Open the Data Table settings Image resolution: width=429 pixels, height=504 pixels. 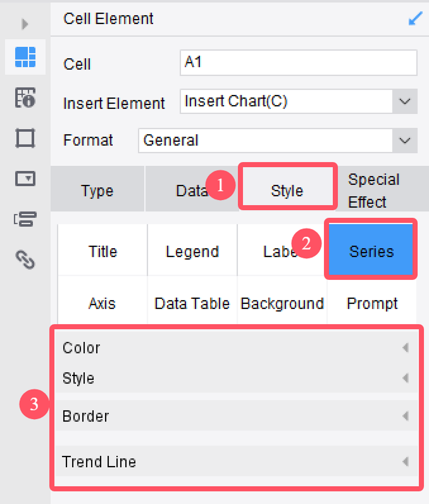click(x=192, y=303)
